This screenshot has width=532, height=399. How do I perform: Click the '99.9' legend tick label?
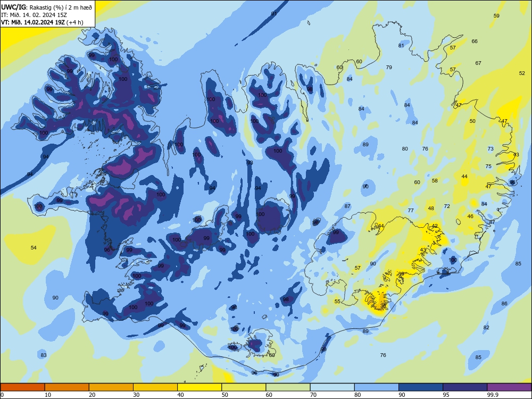[493, 395]
